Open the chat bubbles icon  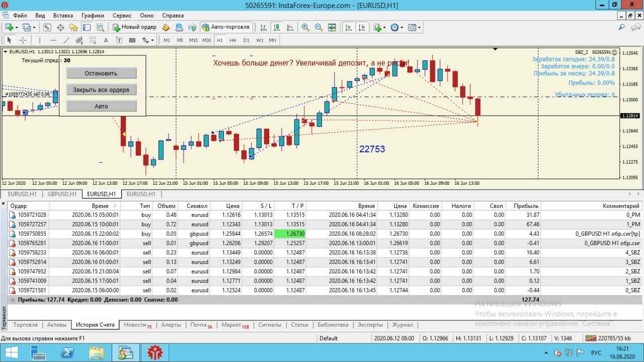point(635,27)
